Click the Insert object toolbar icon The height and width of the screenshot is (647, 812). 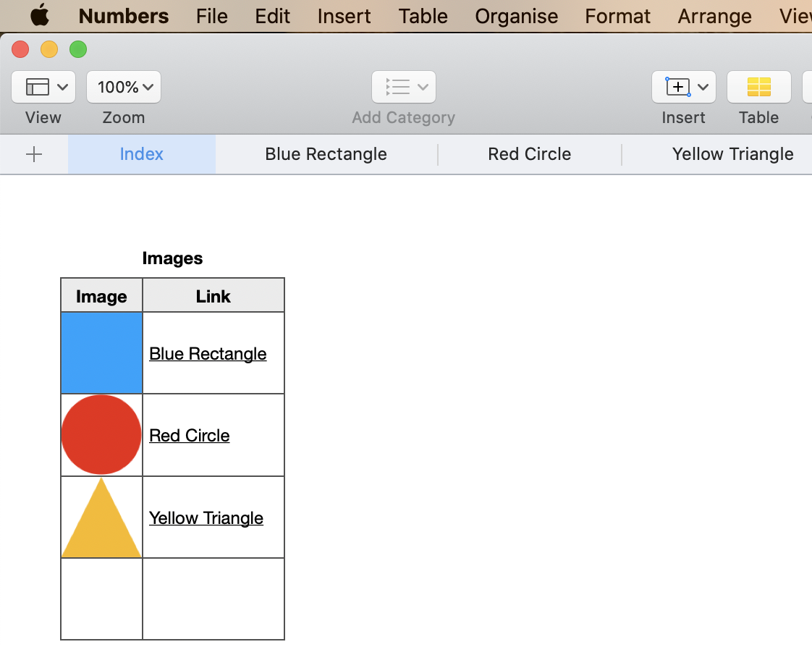[683, 87]
